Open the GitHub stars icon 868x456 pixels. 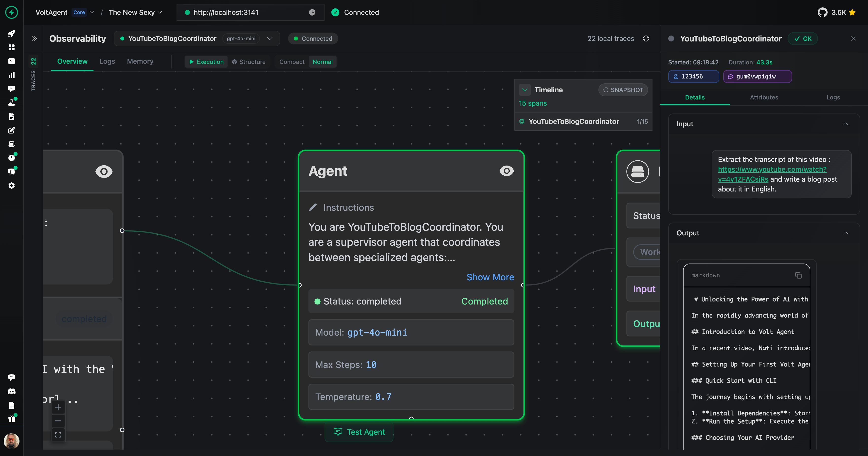click(x=822, y=13)
